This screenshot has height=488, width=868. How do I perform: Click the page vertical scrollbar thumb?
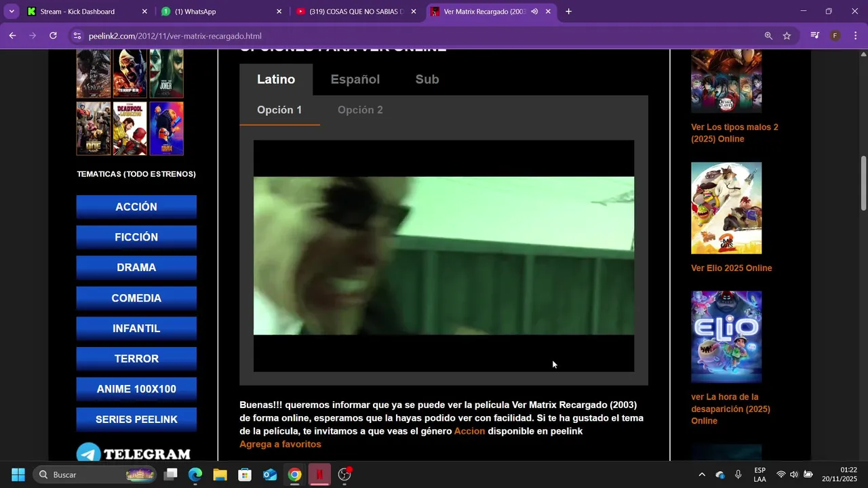pos(863,183)
